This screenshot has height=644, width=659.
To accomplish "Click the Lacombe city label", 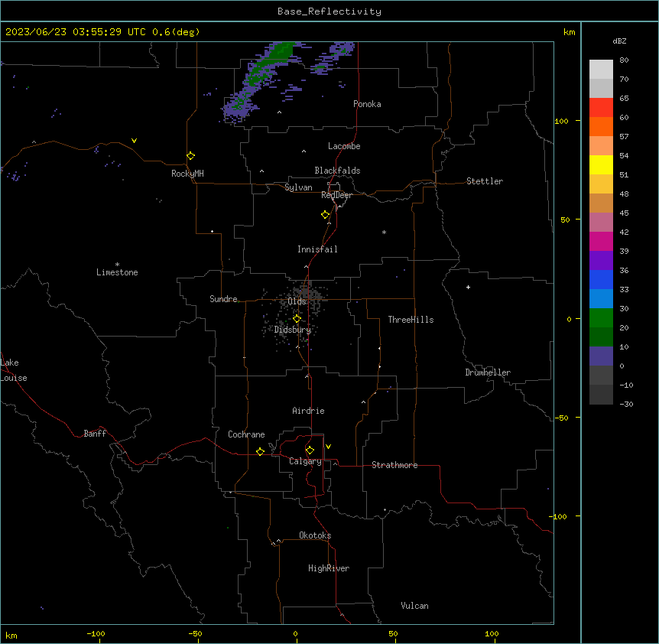I will click(344, 146).
